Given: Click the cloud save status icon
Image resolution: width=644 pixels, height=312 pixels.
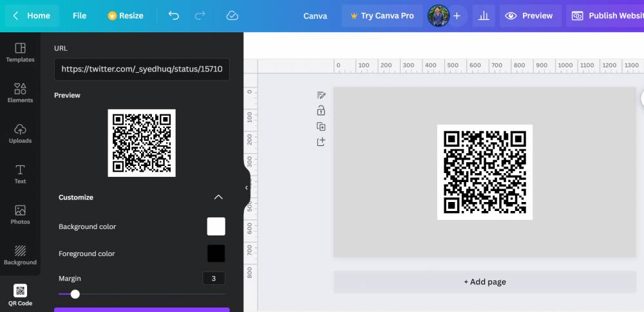Looking at the screenshot, I should [x=232, y=15].
